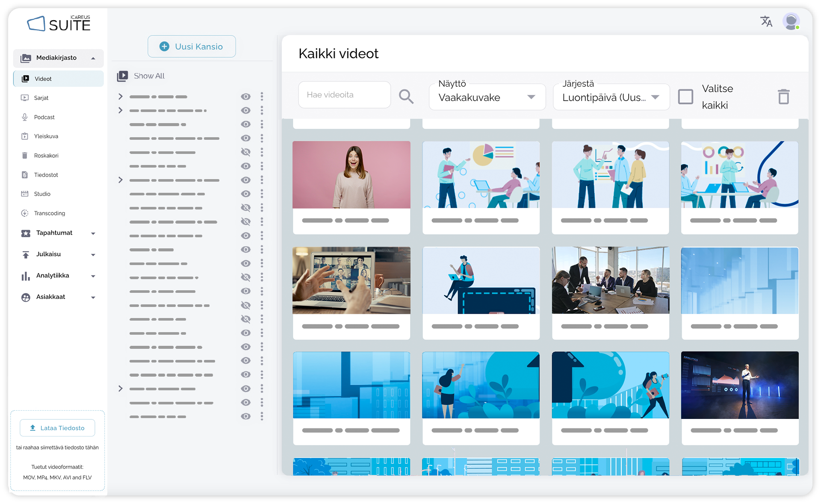
Task: Open the Näyttö Vaakakuvake dropdown
Action: 487,97
